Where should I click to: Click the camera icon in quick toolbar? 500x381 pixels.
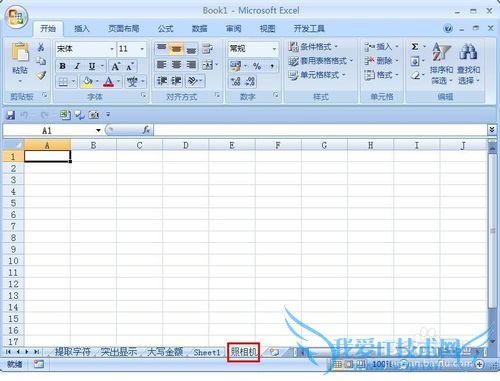point(94,115)
